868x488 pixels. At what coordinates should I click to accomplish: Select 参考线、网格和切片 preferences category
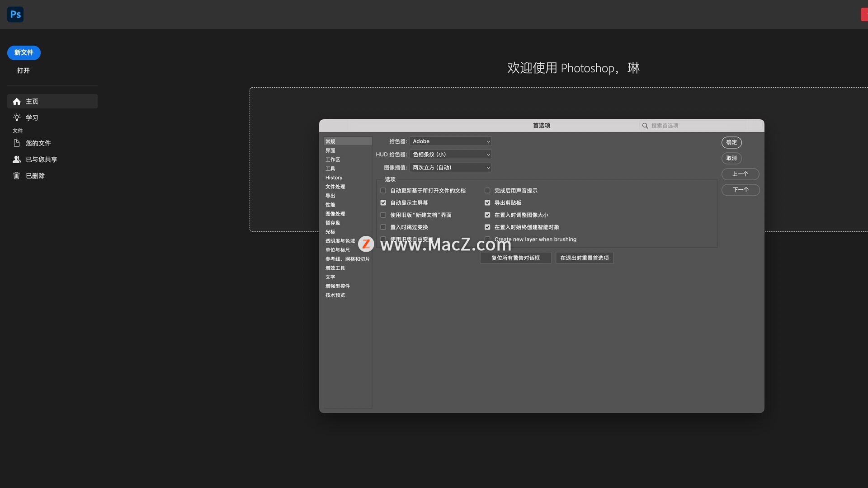(348, 259)
